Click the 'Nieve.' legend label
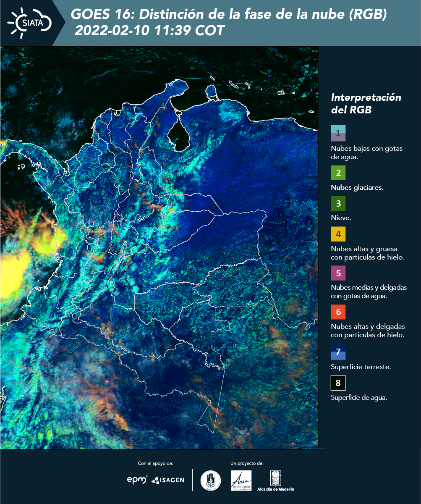421x504 pixels. [341, 218]
